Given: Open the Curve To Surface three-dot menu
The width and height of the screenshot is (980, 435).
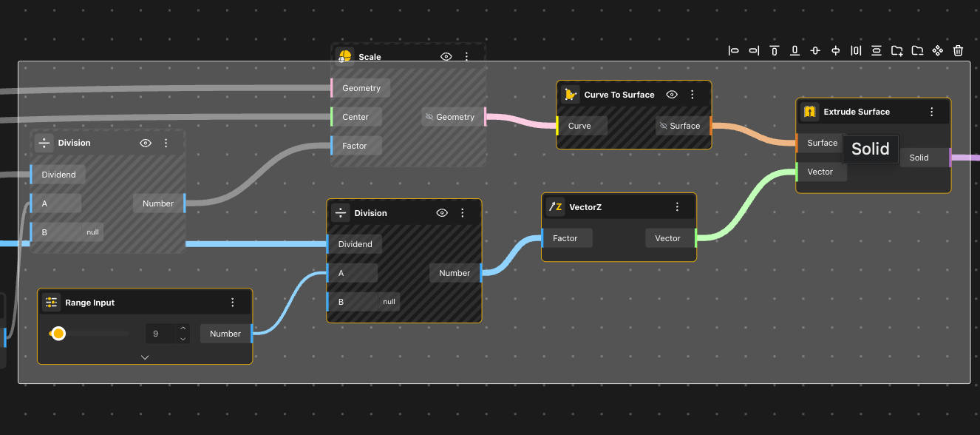Looking at the screenshot, I should pyautogui.click(x=693, y=95).
